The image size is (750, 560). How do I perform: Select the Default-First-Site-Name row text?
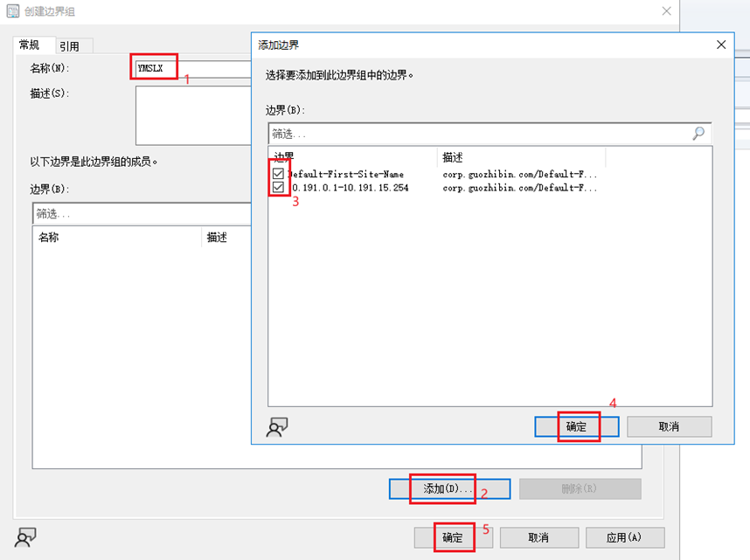[x=346, y=174]
